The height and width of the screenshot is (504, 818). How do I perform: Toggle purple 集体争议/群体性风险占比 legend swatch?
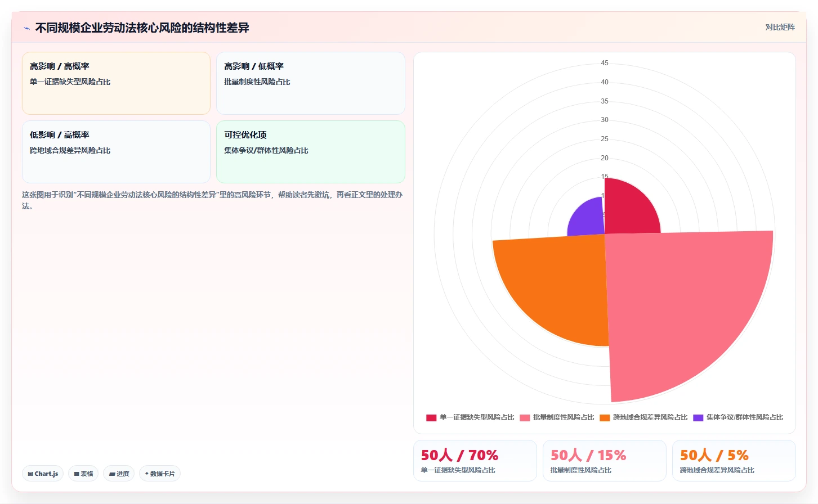[698, 417]
